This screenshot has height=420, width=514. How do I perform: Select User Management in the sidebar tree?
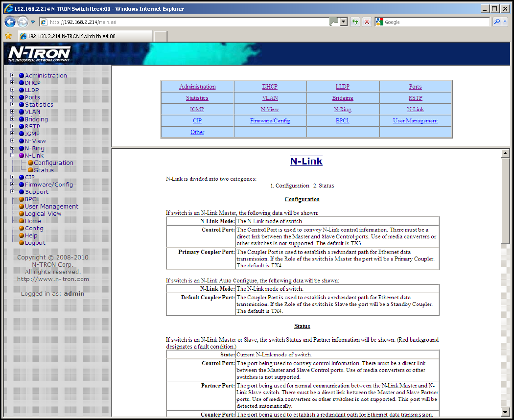[51, 206]
